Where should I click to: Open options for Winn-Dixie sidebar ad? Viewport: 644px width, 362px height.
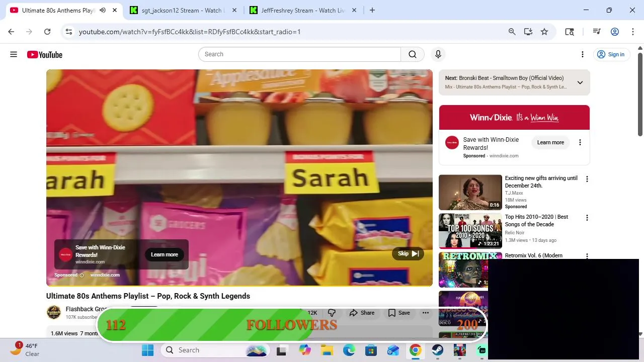point(580,142)
